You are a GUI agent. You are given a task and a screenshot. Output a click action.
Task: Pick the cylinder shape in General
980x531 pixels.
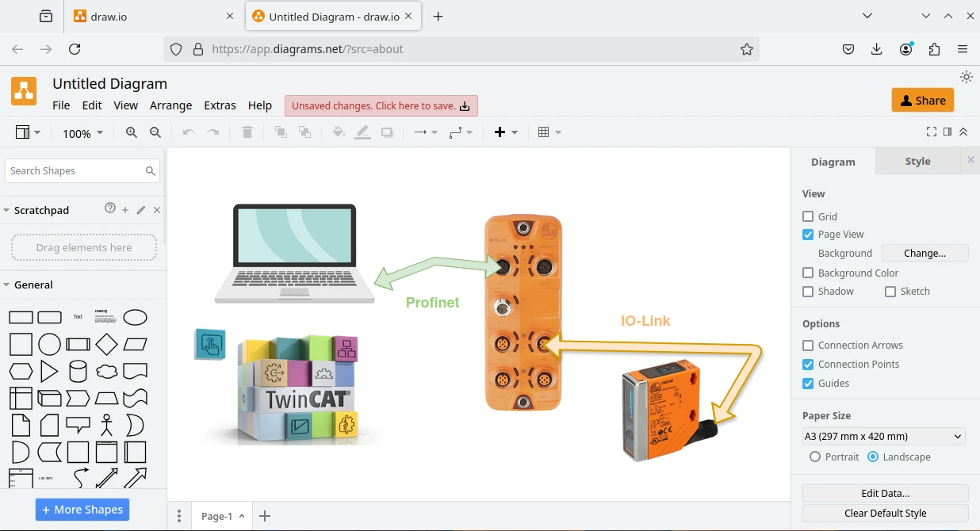pos(78,372)
